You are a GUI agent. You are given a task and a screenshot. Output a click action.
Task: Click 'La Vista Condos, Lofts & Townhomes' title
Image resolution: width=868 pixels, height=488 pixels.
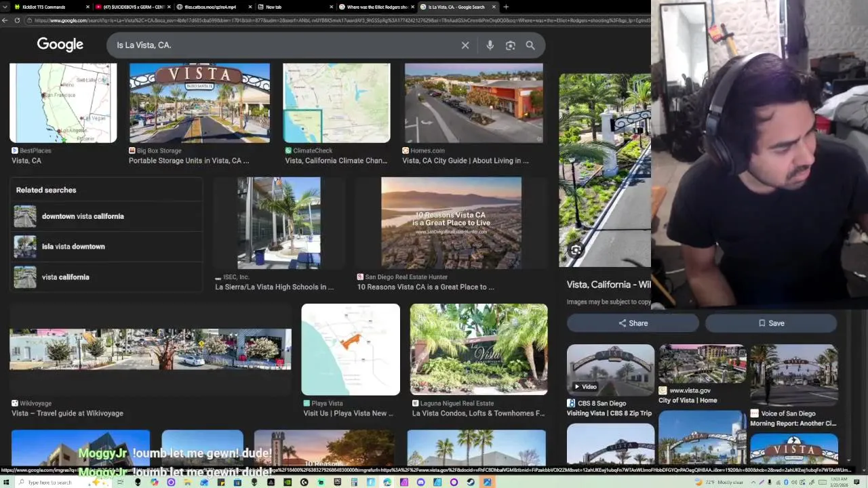click(x=478, y=413)
